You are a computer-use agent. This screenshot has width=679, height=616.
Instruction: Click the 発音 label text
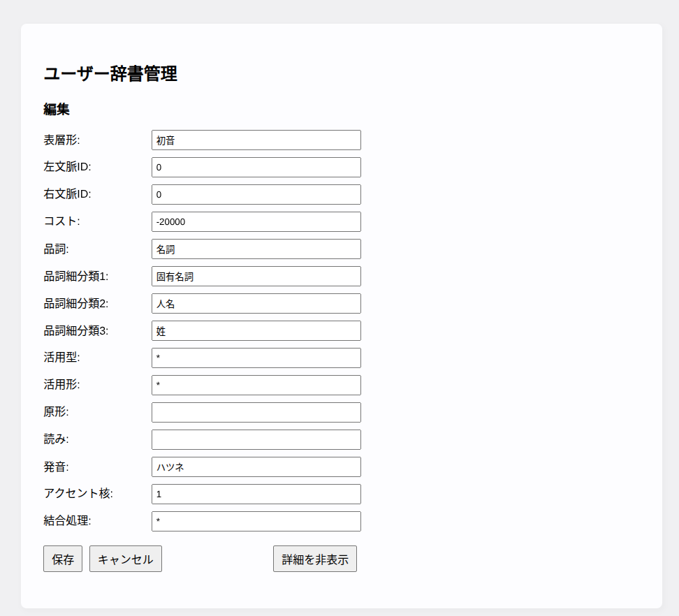[x=56, y=467]
